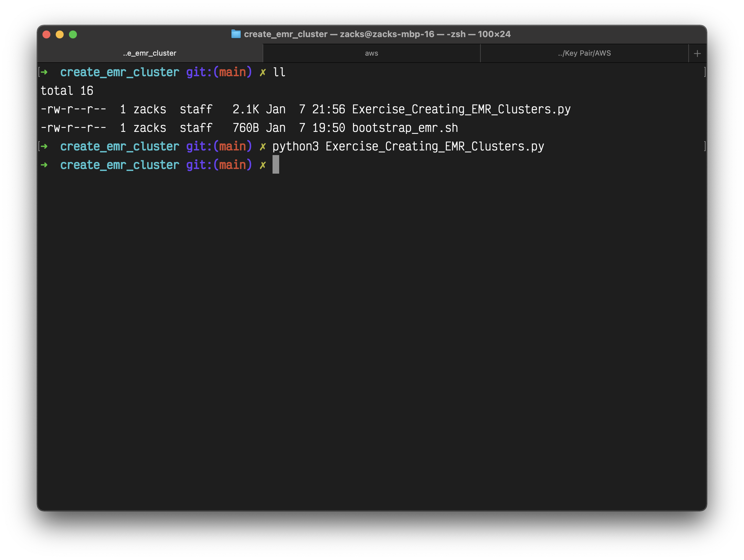This screenshot has height=560, width=744.
Task: Click the new tab plus icon
Action: tap(697, 53)
